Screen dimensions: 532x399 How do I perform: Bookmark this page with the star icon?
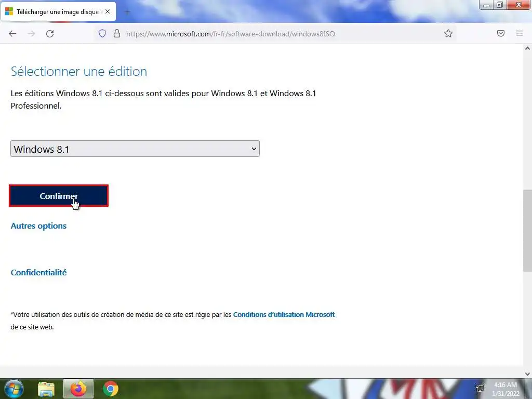tap(448, 33)
